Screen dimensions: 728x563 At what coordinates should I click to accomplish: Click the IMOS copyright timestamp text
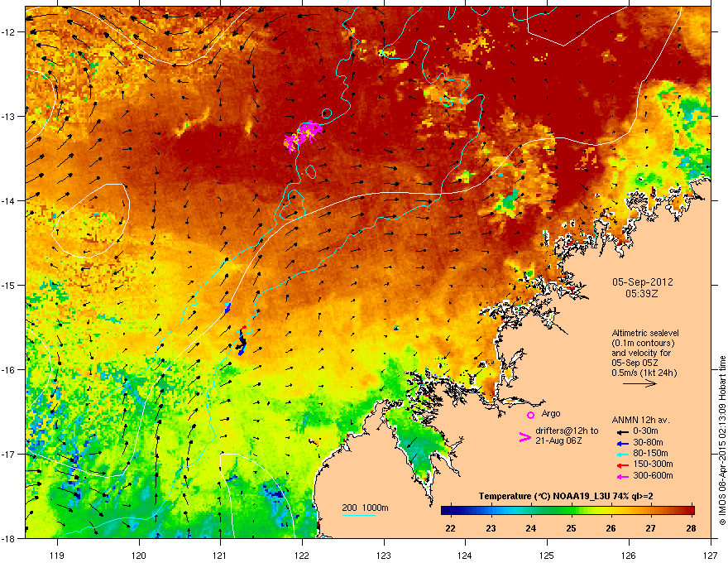[x=722, y=440]
